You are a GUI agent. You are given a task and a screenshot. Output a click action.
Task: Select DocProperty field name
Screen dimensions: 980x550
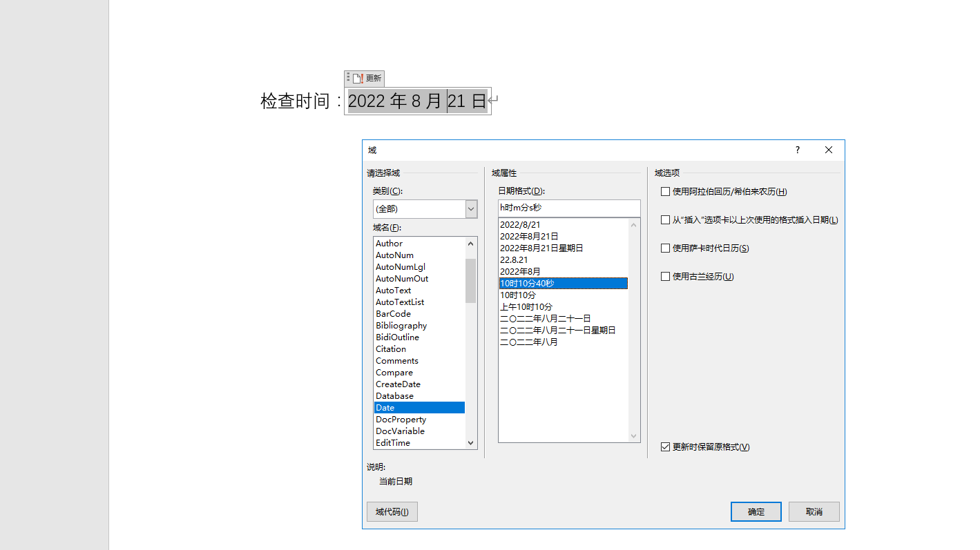tap(419, 420)
